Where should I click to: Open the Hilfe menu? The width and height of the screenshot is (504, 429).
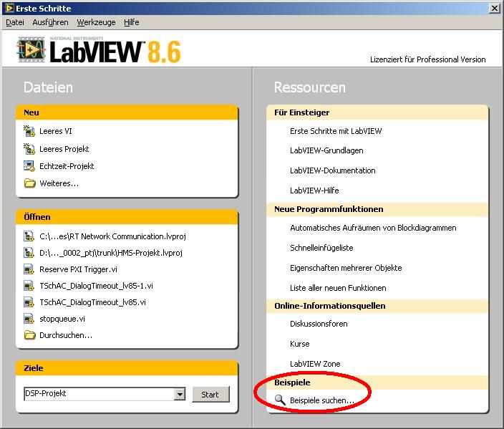[132, 22]
